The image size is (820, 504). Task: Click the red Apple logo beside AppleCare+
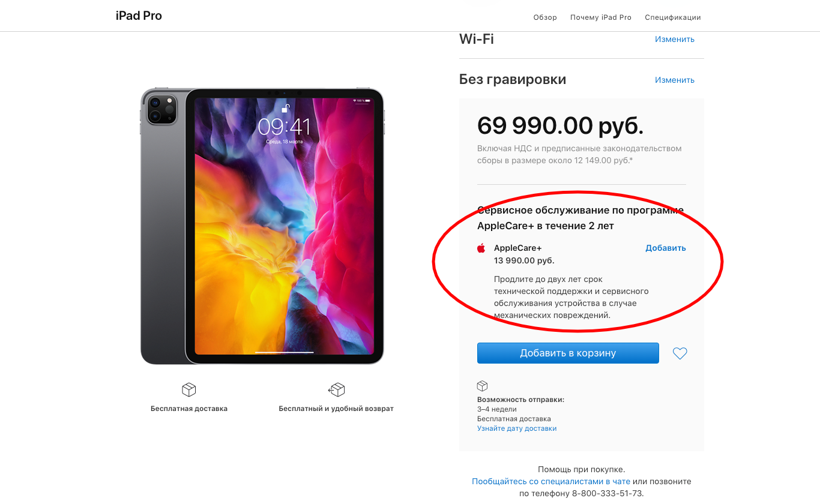coord(481,248)
